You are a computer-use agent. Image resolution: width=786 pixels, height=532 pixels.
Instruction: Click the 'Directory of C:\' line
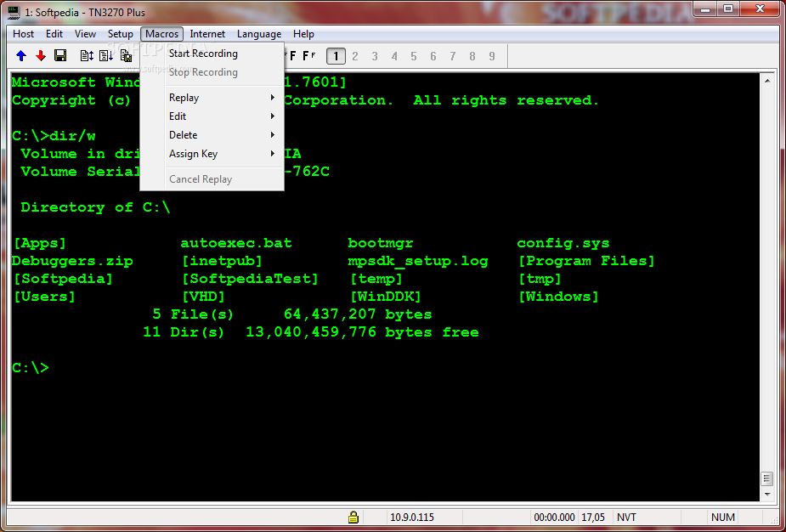(96, 207)
